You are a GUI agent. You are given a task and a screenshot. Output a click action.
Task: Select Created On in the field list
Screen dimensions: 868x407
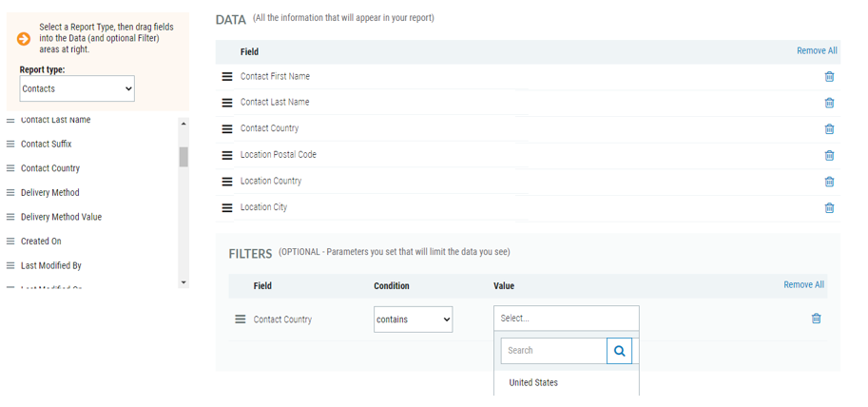(41, 242)
